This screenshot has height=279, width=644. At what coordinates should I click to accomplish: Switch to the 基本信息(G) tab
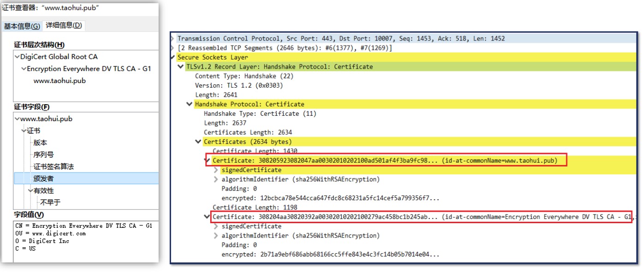[22, 26]
